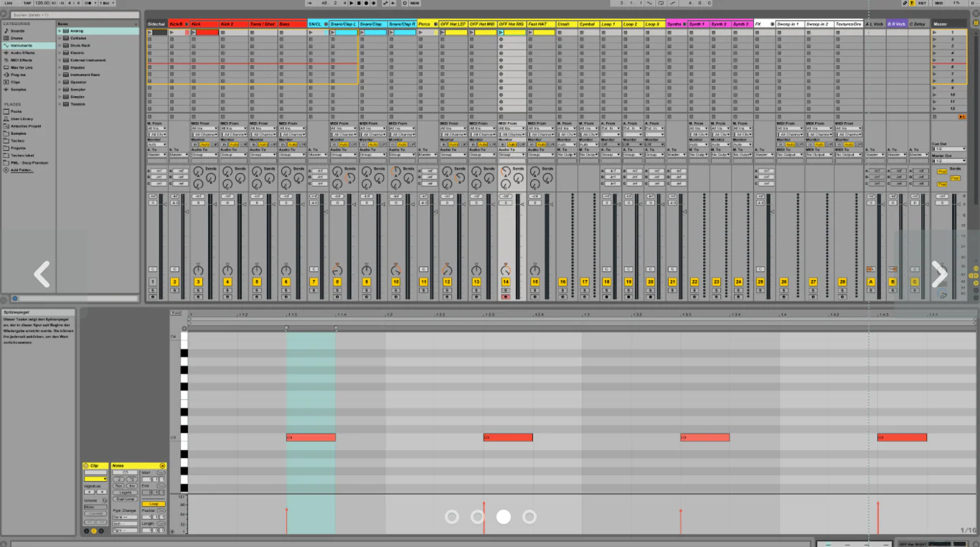Click the Instruments category row
The image size is (980, 547).
click(x=29, y=45)
